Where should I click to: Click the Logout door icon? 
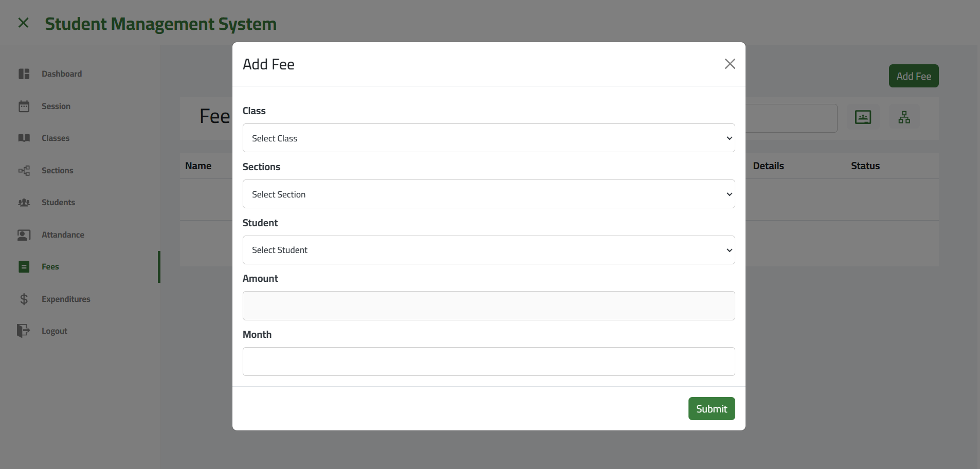tap(24, 331)
